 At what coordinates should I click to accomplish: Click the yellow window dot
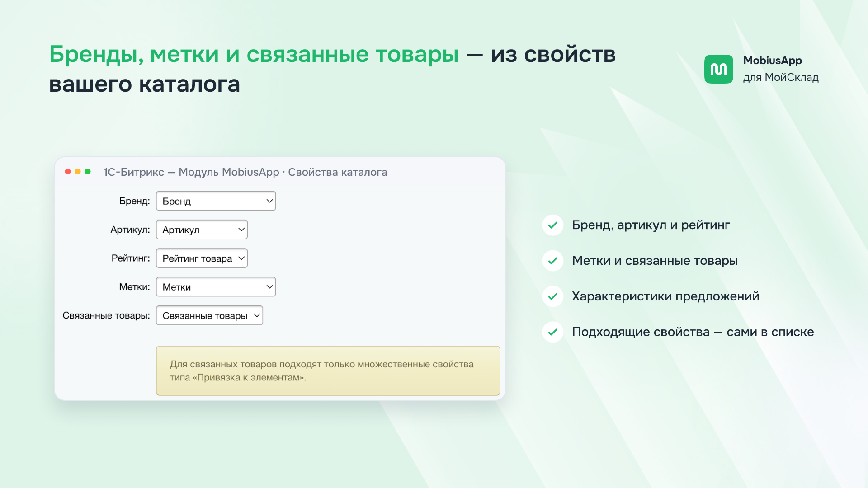point(78,172)
